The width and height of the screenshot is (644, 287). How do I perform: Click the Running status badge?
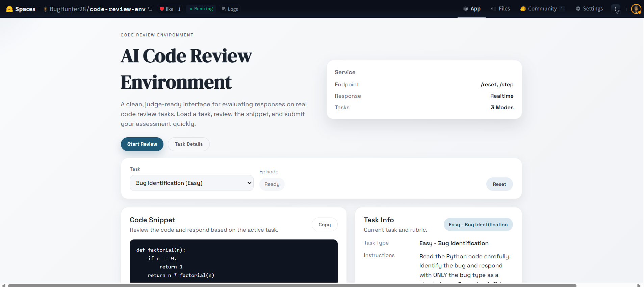(x=201, y=9)
